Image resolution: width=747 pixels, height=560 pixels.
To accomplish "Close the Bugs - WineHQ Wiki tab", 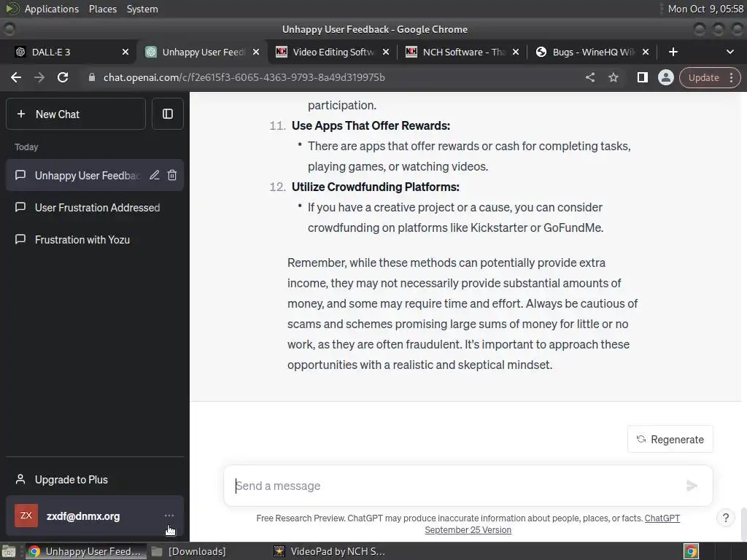I will tap(646, 52).
